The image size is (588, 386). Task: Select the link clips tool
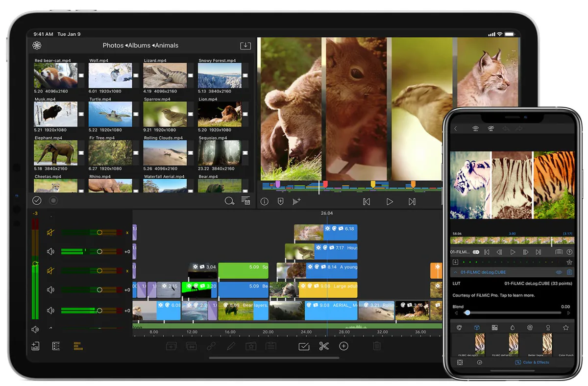(x=211, y=346)
